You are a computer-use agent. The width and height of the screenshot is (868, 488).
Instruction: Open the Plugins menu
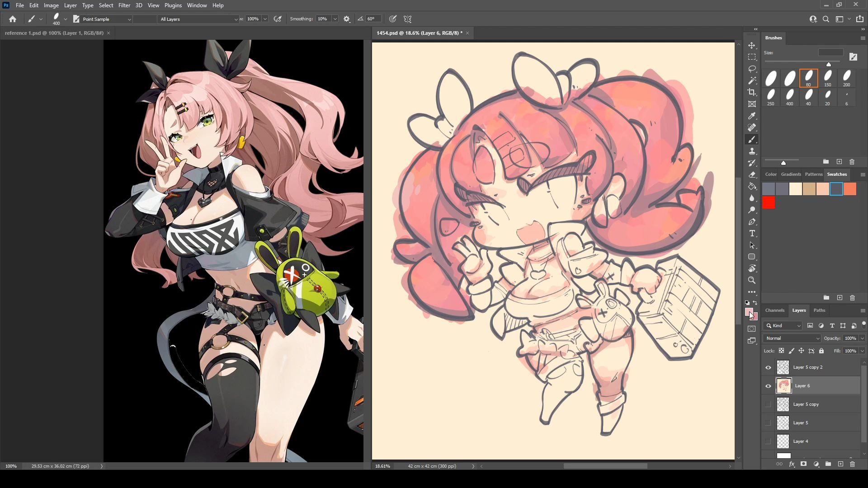173,5
